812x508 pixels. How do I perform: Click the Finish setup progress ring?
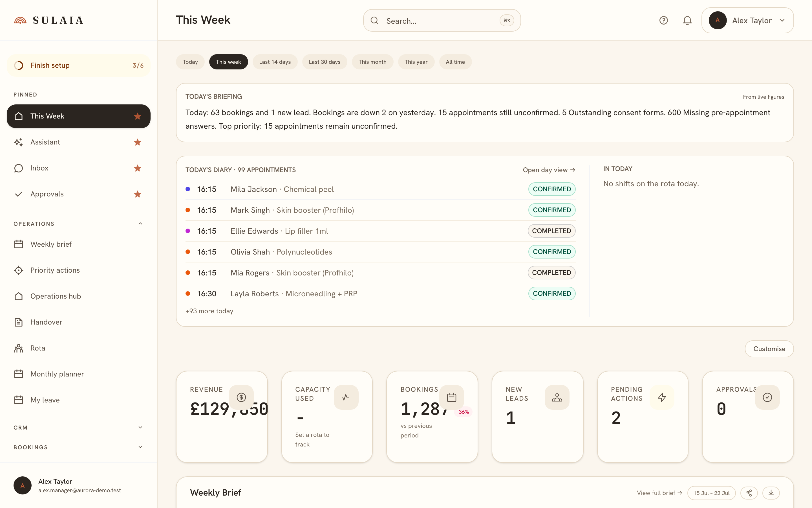coord(19,65)
